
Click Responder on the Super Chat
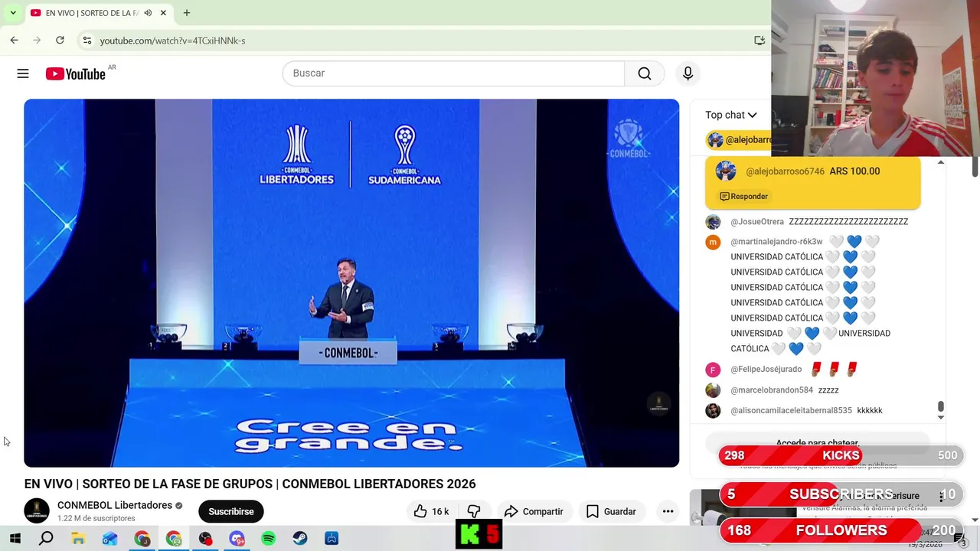[743, 197]
